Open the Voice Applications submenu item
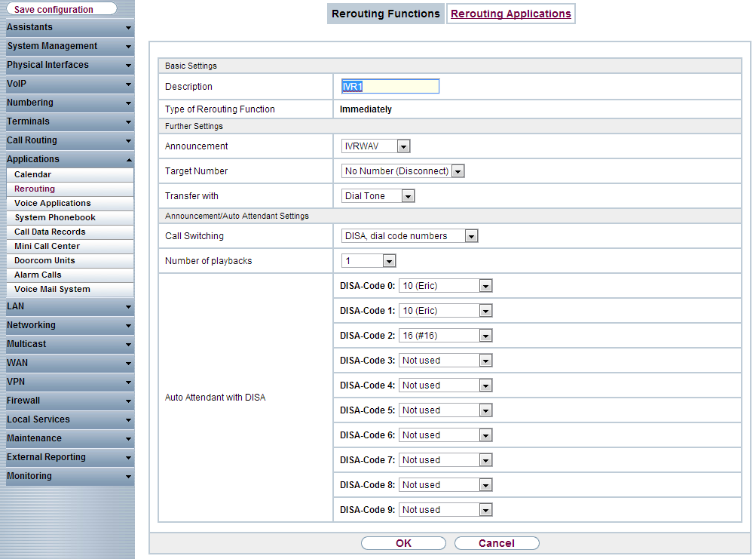 (70, 203)
